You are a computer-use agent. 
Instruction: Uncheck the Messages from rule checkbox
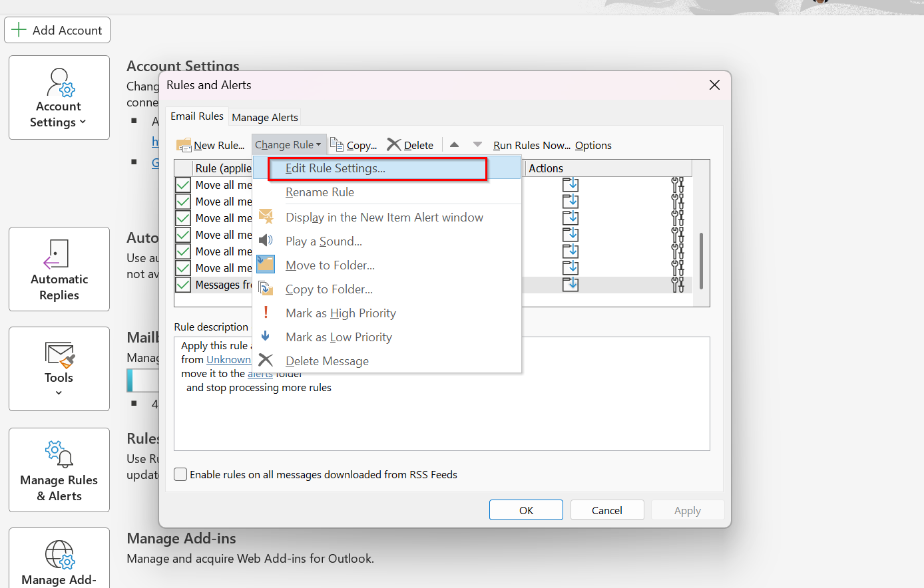183,285
